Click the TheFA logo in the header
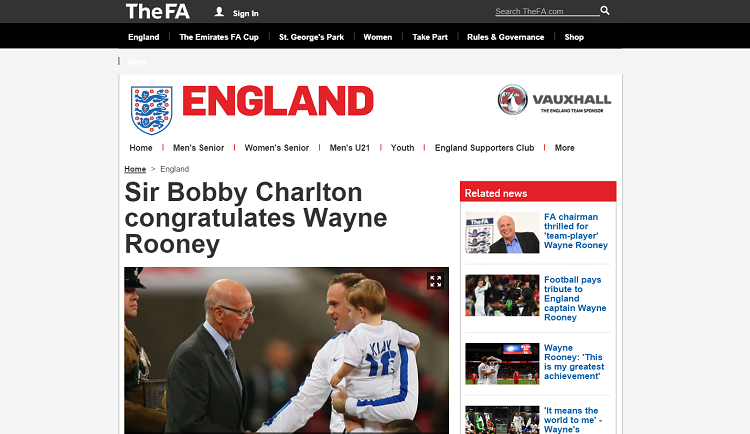Viewport: 750px width, 434px height. (157, 11)
